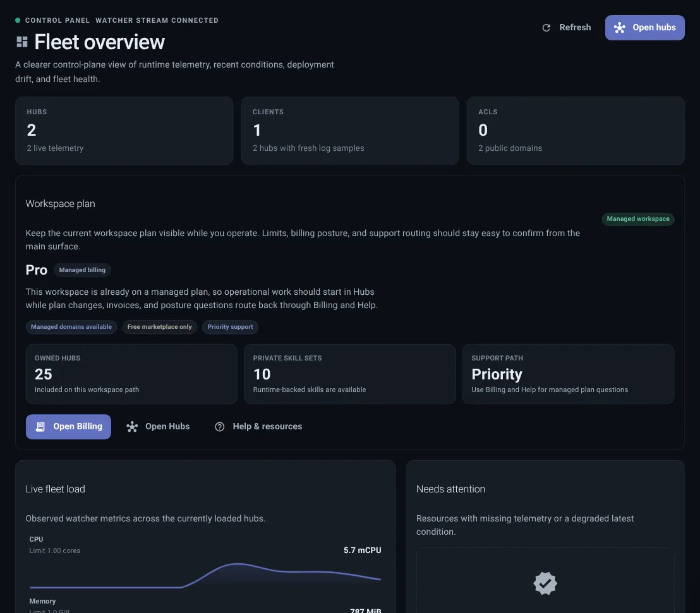Screen dimensions: 700x613
Task: Click the green watcher stream status dot
Action: click(18, 20)
